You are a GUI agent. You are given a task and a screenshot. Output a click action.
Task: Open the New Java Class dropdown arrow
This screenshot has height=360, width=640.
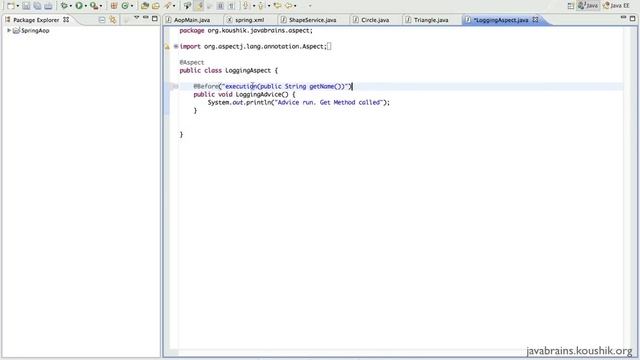point(132,6)
